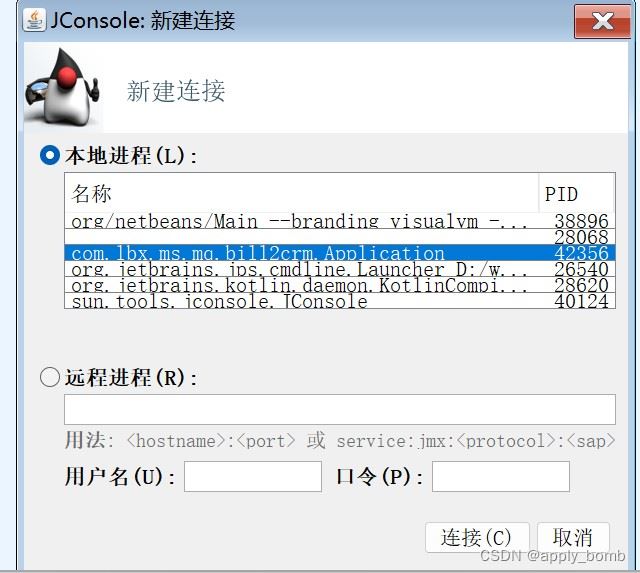Click the Java coffee cup title bar icon
Image resolution: width=640 pixels, height=573 pixels.
34,20
